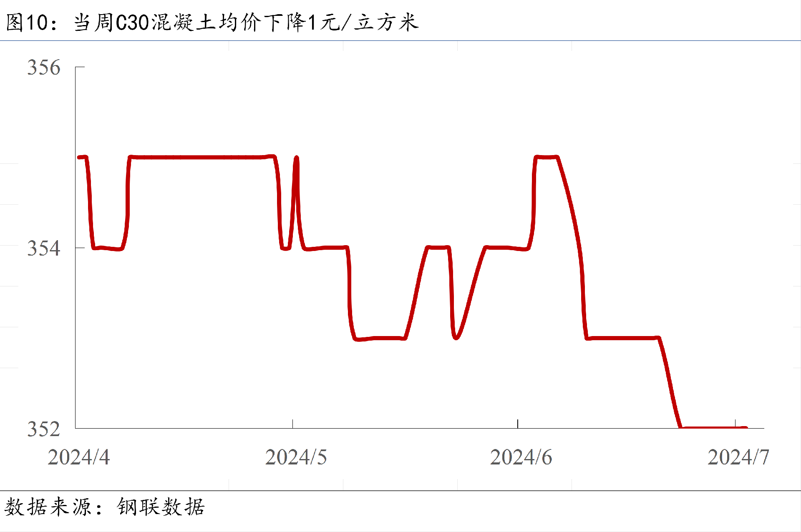Click the 数据来源 label at the bottom
This screenshot has height=532, width=801.
click(x=48, y=507)
